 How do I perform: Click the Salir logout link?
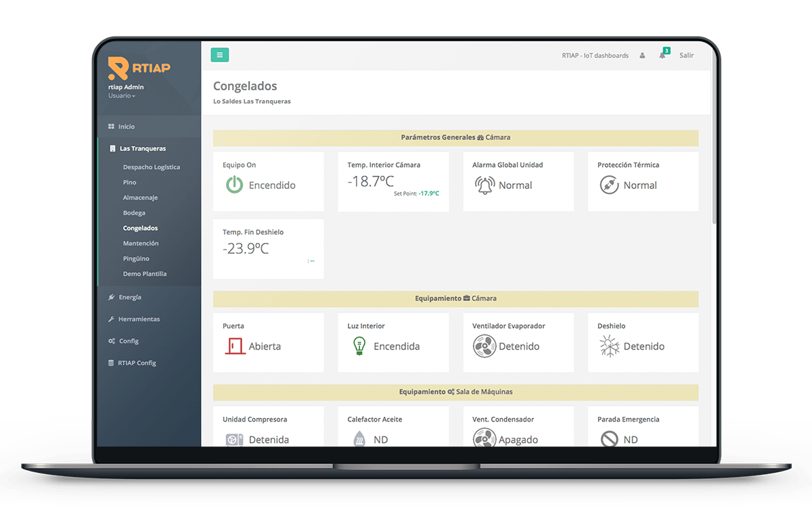pos(686,55)
